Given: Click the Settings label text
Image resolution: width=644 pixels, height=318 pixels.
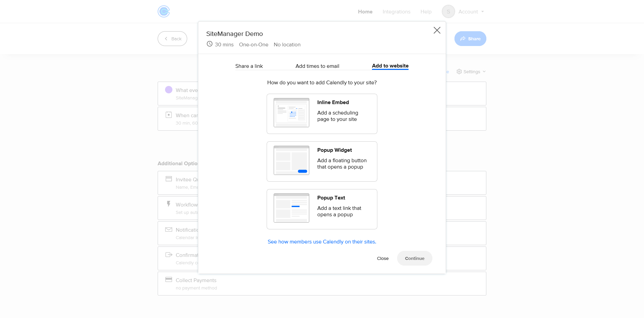Looking at the screenshot, I should (x=472, y=72).
